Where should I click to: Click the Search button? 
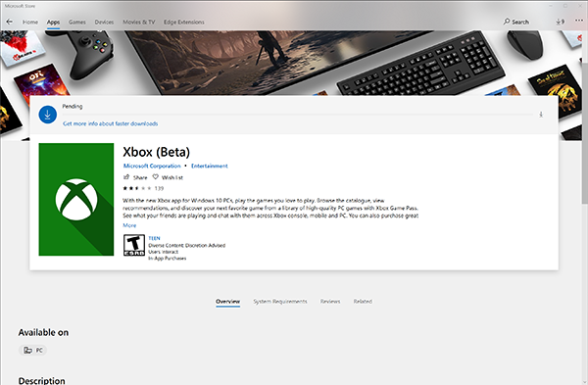tap(516, 22)
